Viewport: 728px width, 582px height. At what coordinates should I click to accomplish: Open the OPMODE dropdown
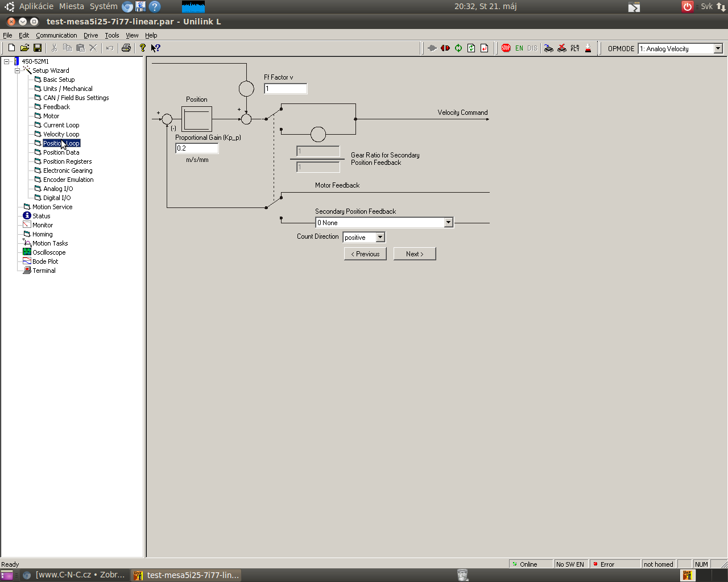tap(718, 49)
